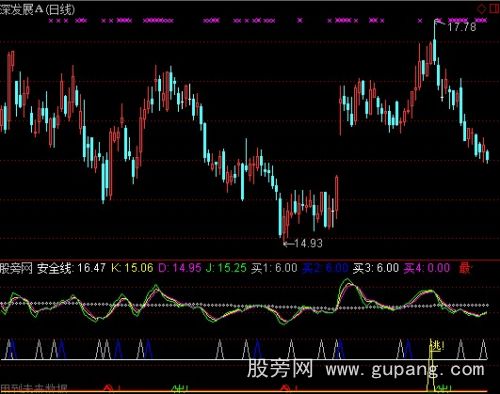This screenshot has height=394, width=500.
Task: Select the 14.93 low price label
Action: (x=309, y=243)
